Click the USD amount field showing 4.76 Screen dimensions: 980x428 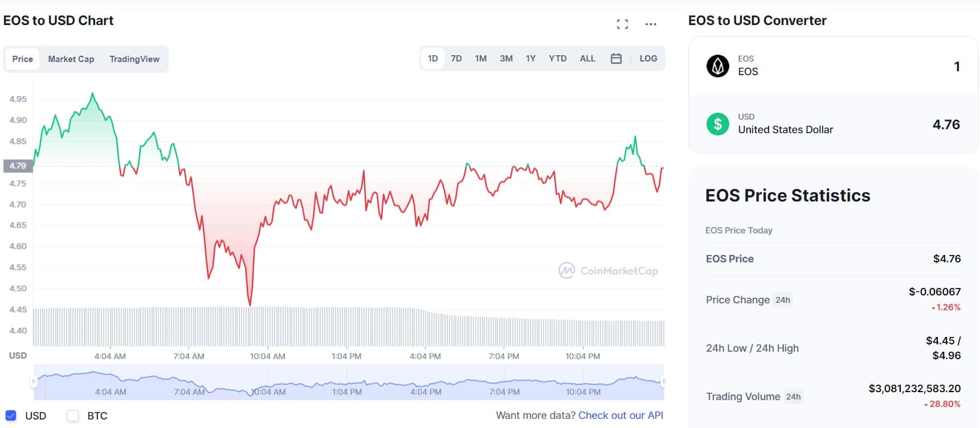pos(946,124)
